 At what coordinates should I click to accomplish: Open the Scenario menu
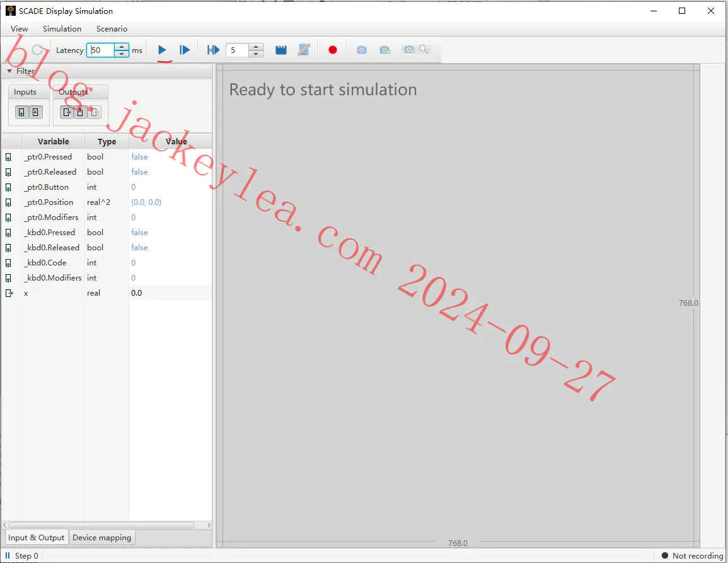(x=111, y=28)
